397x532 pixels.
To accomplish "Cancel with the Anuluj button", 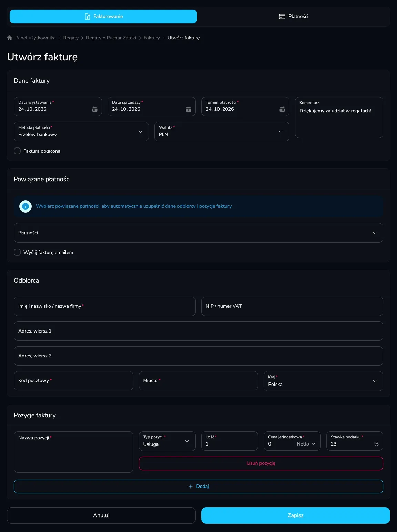I will tap(101, 515).
